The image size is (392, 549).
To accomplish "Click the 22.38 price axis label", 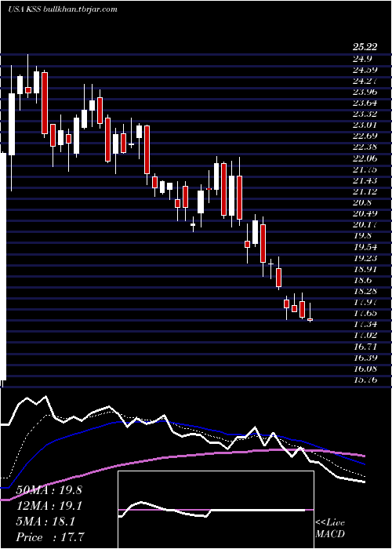I will pos(365,147).
